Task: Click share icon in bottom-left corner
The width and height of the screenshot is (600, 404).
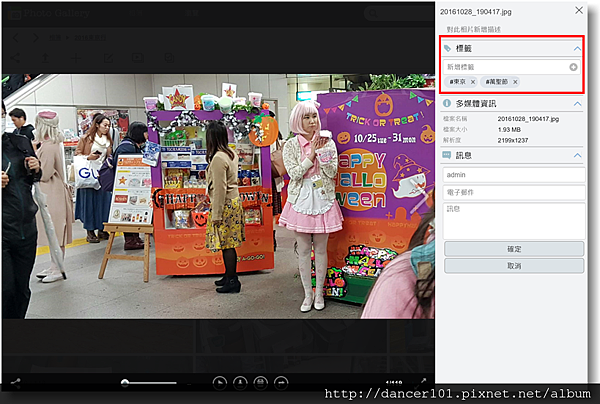Action: tap(15, 383)
